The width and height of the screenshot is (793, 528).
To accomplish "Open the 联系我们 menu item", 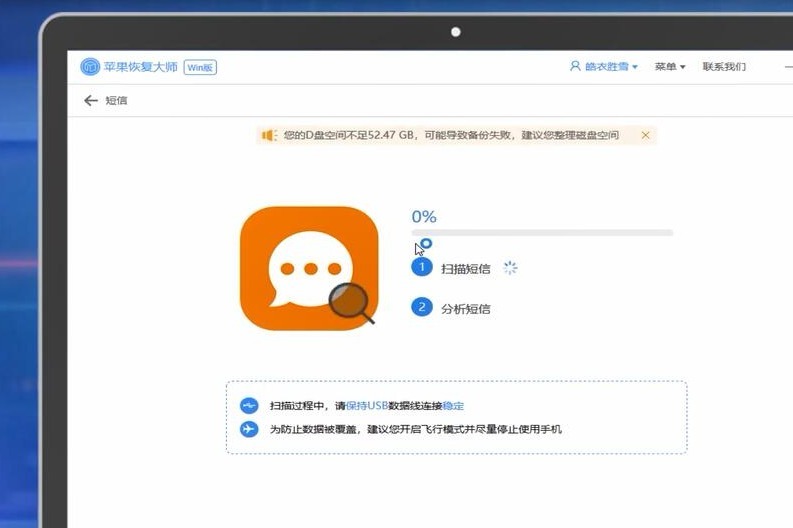I will click(x=724, y=67).
